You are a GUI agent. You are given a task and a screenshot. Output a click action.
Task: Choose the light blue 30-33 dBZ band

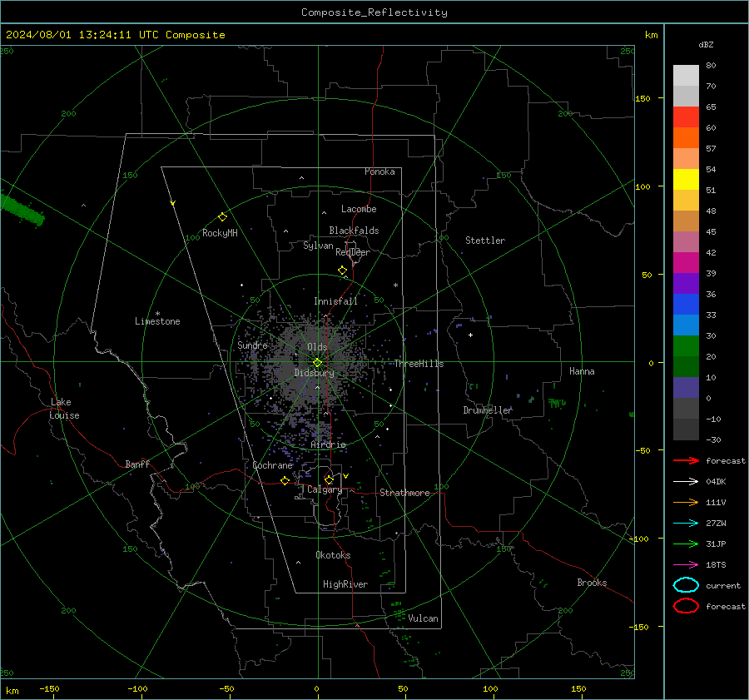coord(686,325)
